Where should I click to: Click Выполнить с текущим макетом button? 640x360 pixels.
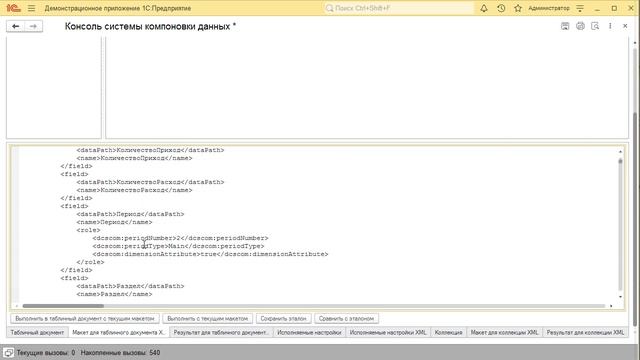(208, 318)
